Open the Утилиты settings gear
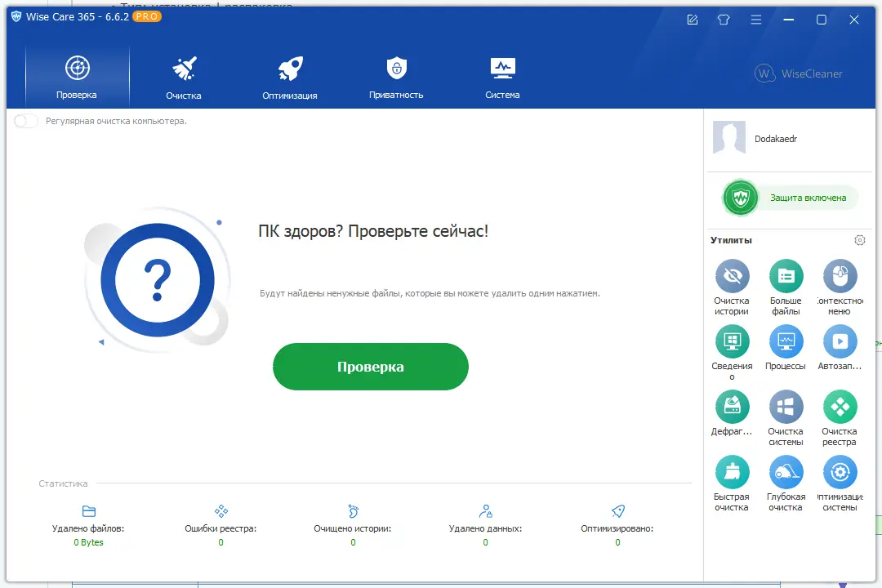This screenshot has width=882, height=588. (x=859, y=240)
